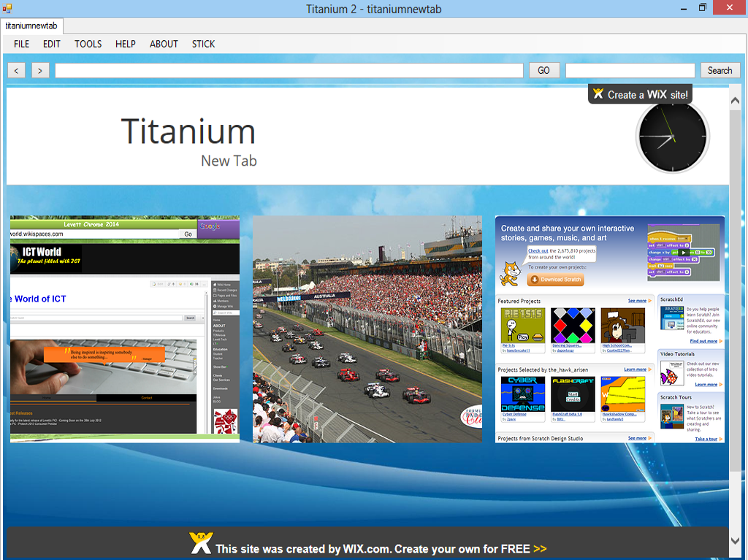
Task: Click the New Tab subtitle text
Action: pyautogui.click(x=229, y=161)
